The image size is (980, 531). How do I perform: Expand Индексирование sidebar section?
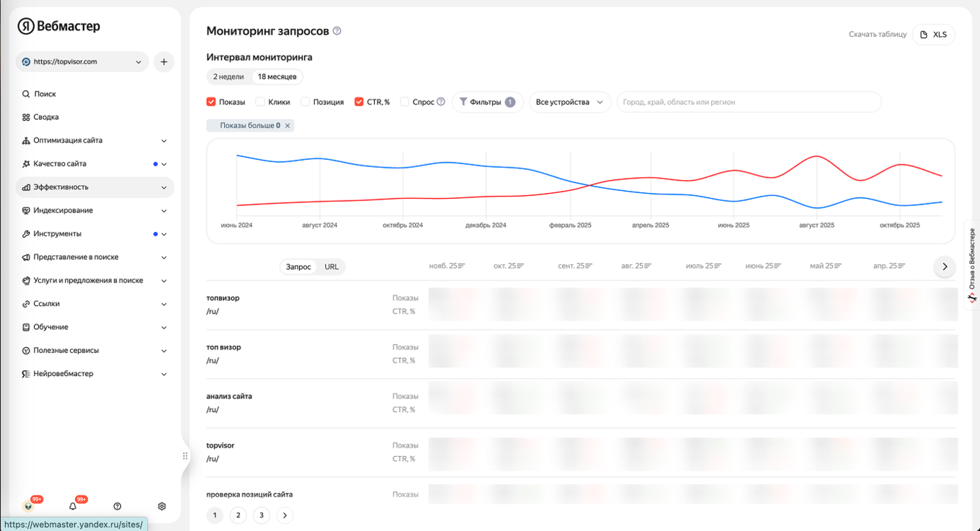click(94, 210)
